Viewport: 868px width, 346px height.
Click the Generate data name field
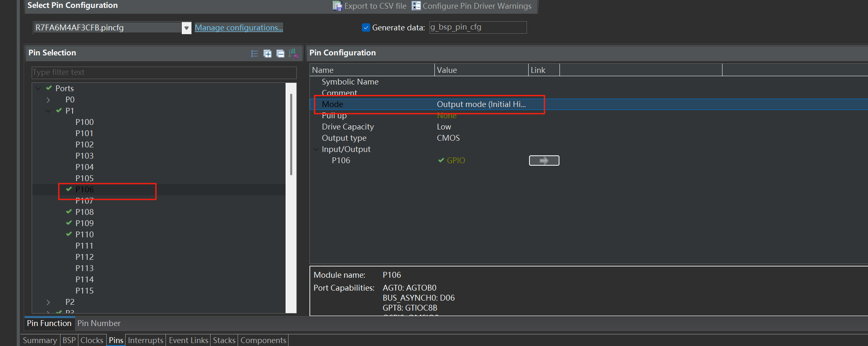click(478, 27)
